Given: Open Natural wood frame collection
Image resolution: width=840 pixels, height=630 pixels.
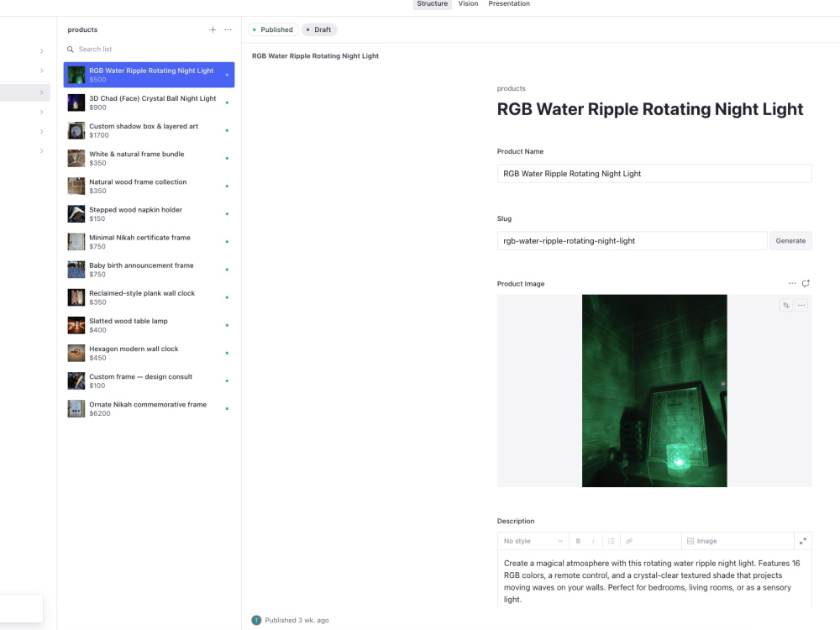Looking at the screenshot, I should 149,186.
